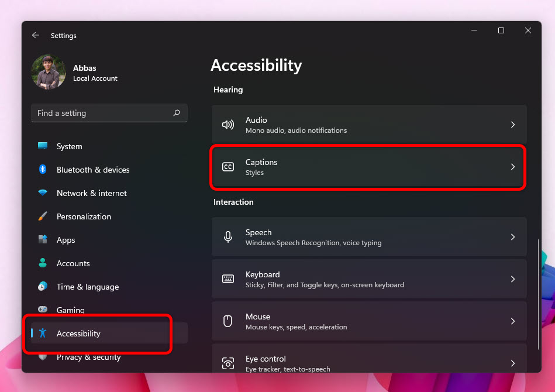Click the Accounts person icon
The width and height of the screenshot is (555, 392).
pyautogui.click(x=43, y=263)
